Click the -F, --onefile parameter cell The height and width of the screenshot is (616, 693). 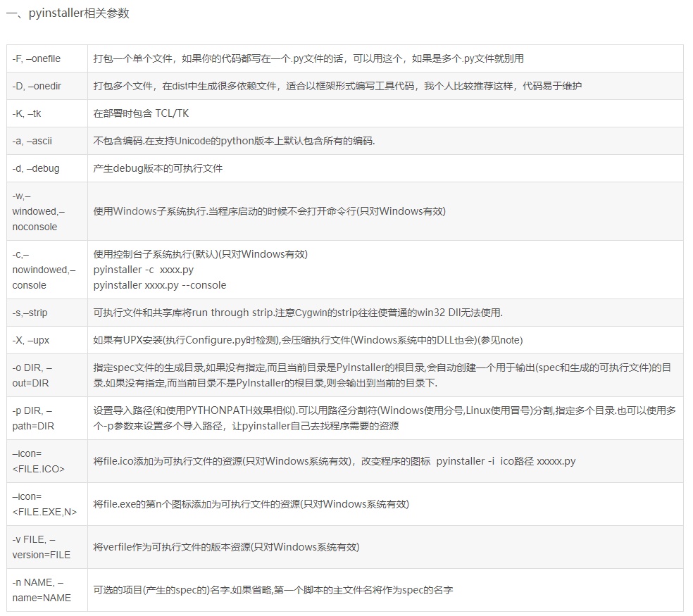39,58
